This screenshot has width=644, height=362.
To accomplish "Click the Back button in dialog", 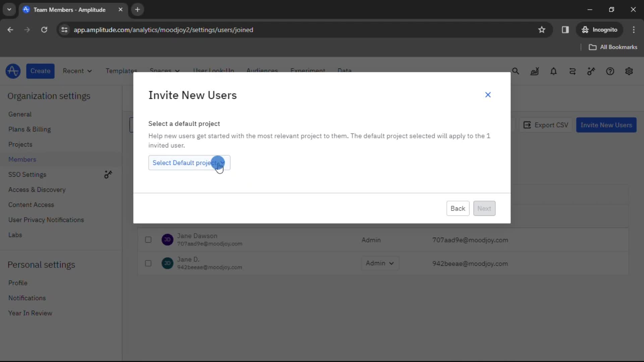I will pyautogui.click(x=458, y=208).
